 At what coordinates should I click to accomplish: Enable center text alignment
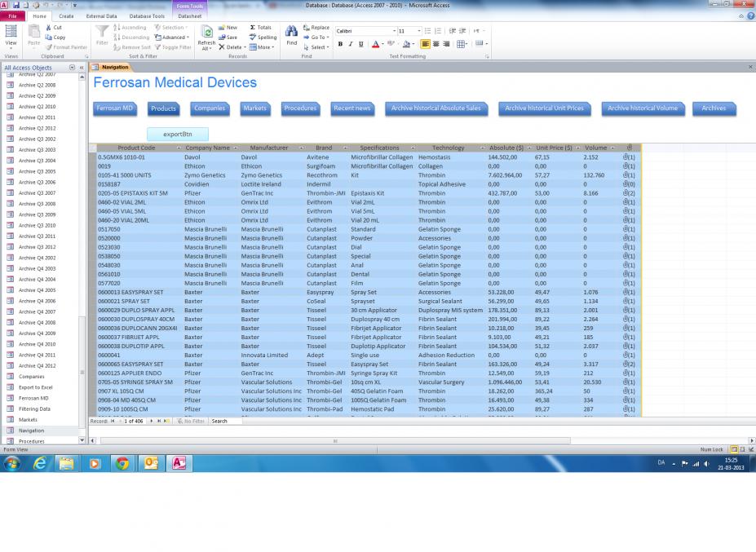[435, 44]
